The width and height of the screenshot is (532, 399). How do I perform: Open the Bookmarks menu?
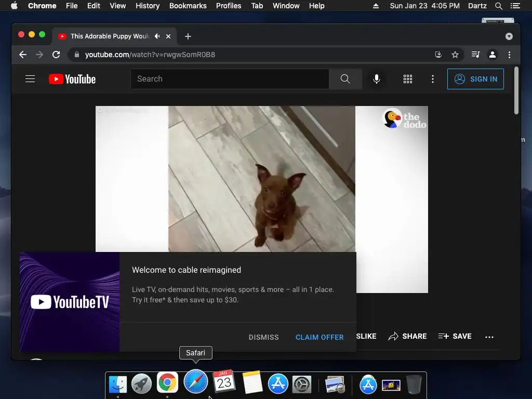click(x=188, y=6)
